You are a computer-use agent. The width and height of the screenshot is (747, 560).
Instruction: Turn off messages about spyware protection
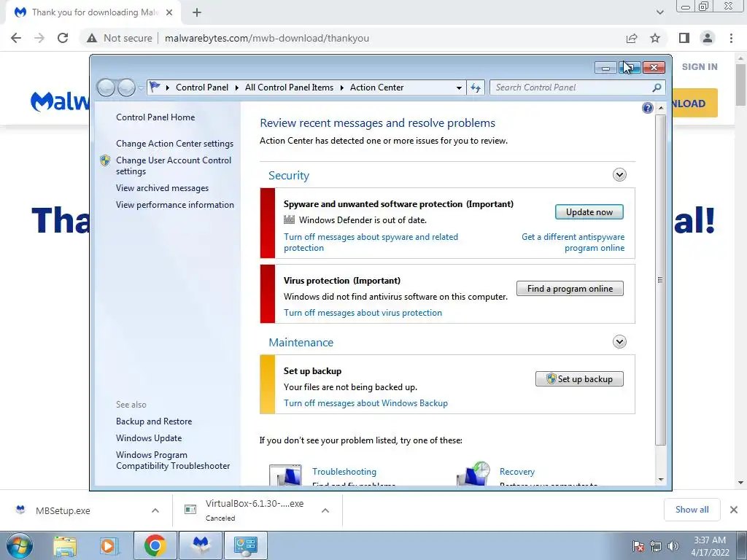tap(371, 242)
